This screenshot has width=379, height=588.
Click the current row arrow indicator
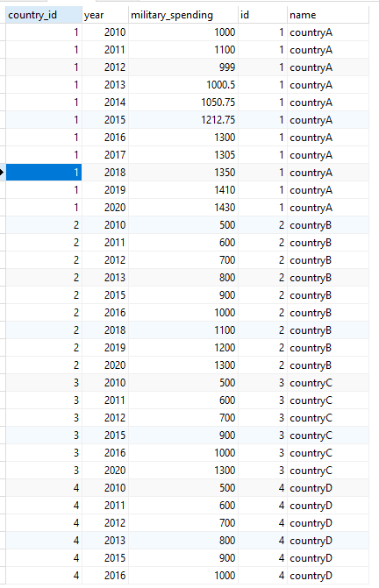(x=2, y=173)
